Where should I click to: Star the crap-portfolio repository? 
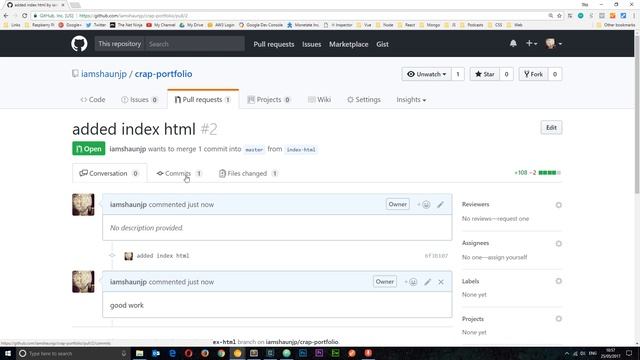[484, 74]
